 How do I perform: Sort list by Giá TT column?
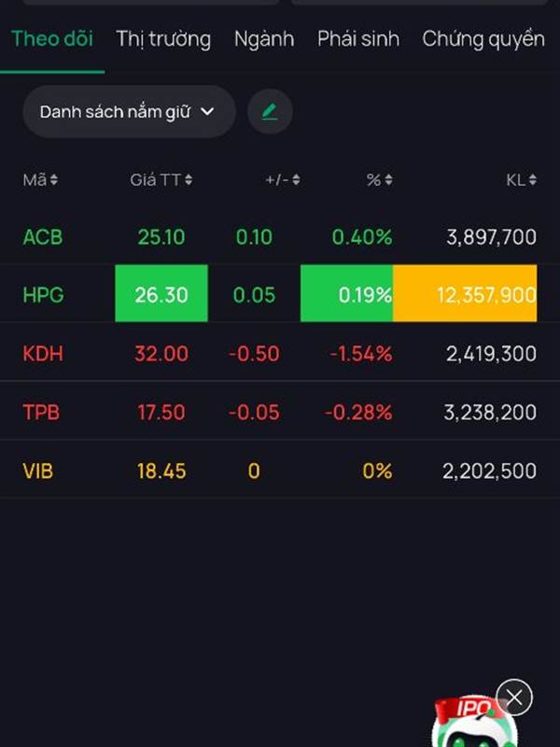(x=161, y=180)
